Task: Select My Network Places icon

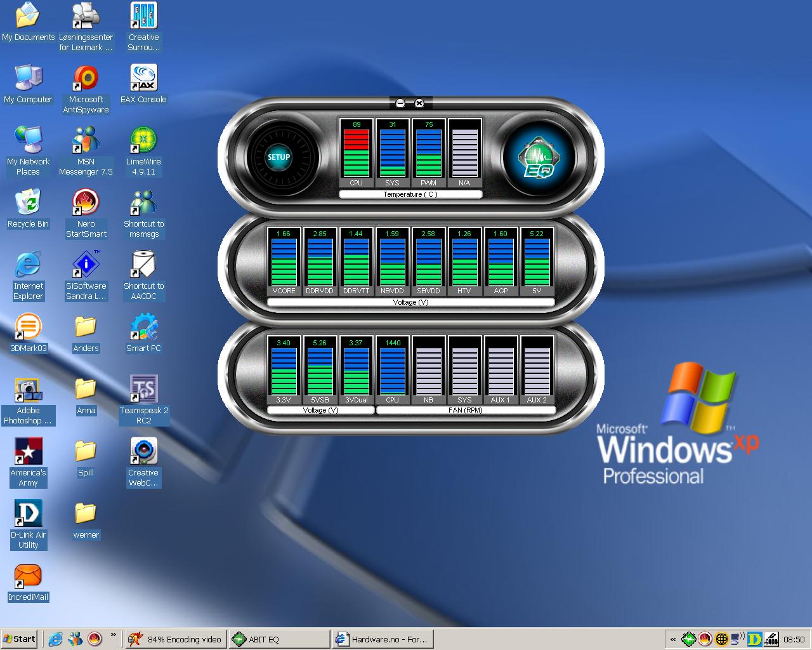Action: pos(28,151)
